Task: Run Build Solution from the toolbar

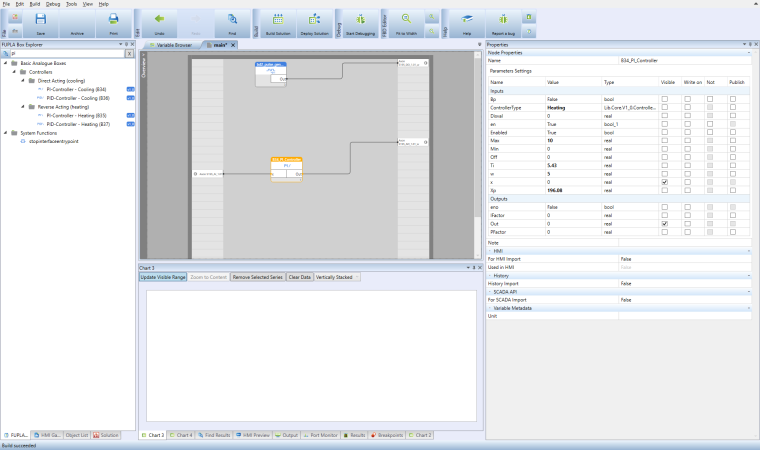Action: pyautogui.click(x=280, y=21)
